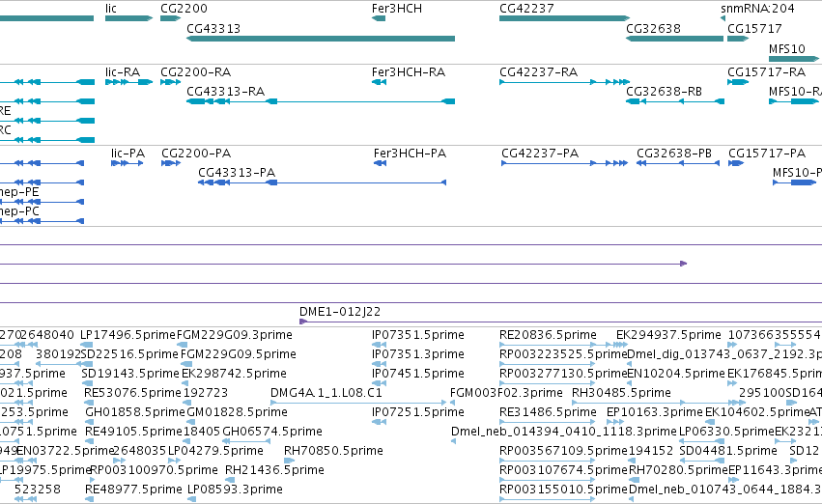Click the CG15717 gene label
The image size is (822, 504).
[754, 28]
